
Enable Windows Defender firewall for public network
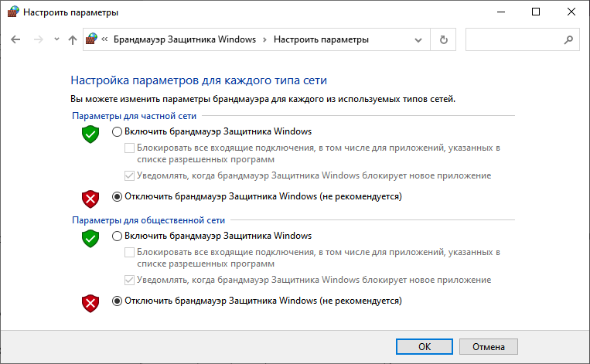click(118, 236)
